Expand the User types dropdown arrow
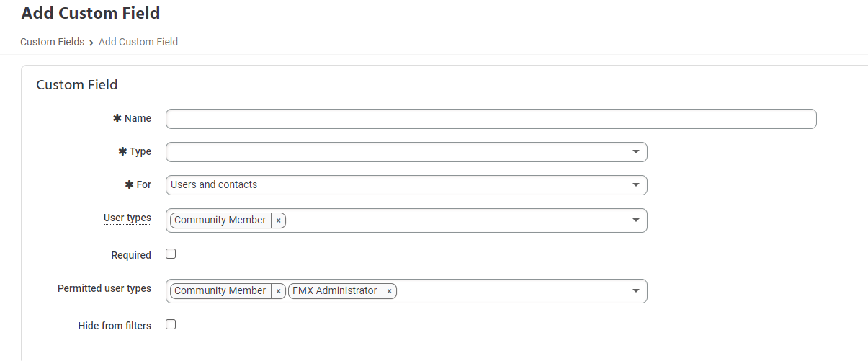Viewport: 868px width, 361px height. click(635, 220)
